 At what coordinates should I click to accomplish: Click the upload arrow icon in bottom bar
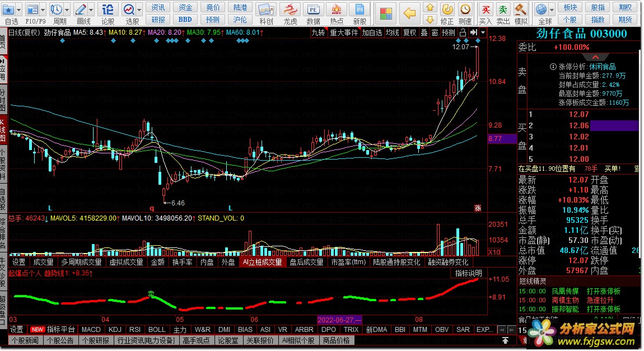505,341
